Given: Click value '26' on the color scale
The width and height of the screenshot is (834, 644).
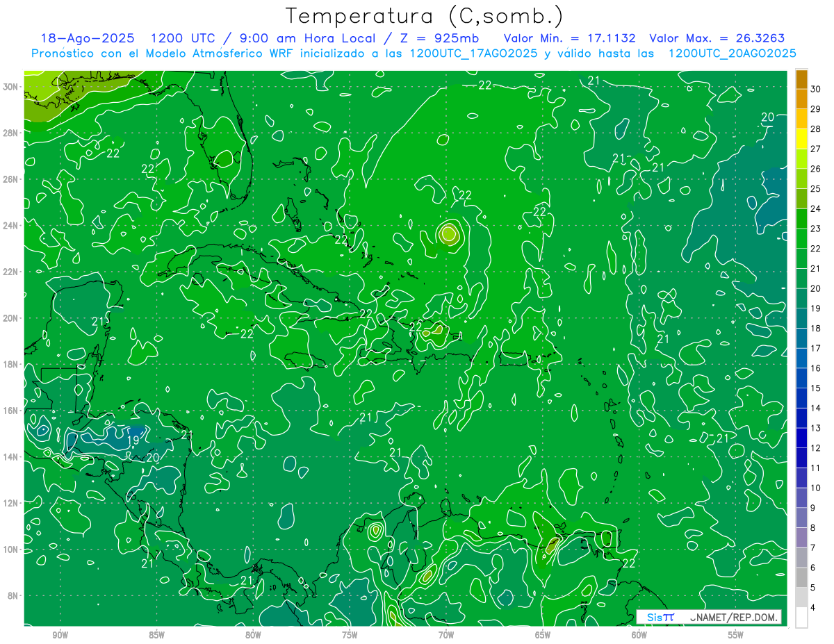Looking at the screenshot, I should coord(816,169).
